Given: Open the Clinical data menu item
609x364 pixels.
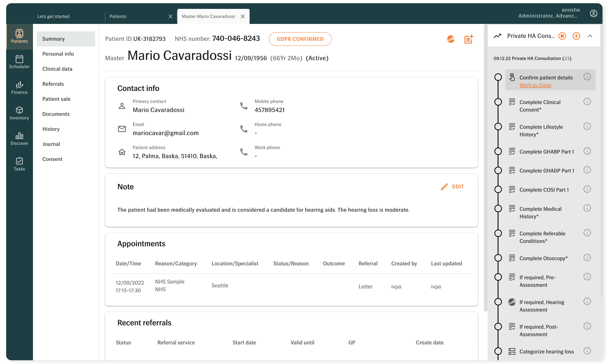Looking at the screenshot, I should tap(57, 69).
